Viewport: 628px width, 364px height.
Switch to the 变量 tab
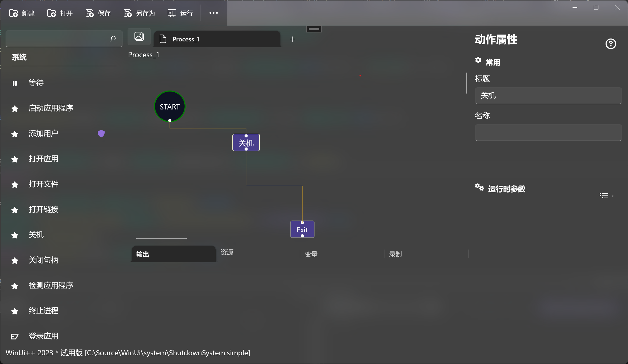(311, 254)
